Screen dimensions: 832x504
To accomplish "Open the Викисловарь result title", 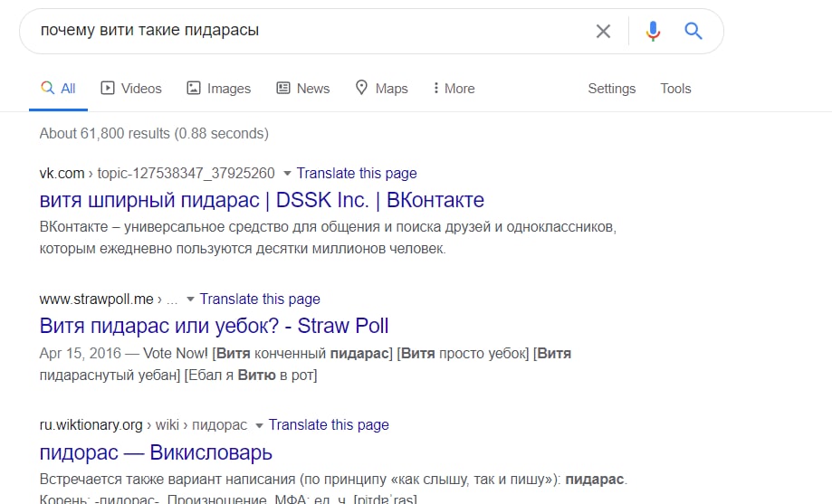I will [156, 452].
